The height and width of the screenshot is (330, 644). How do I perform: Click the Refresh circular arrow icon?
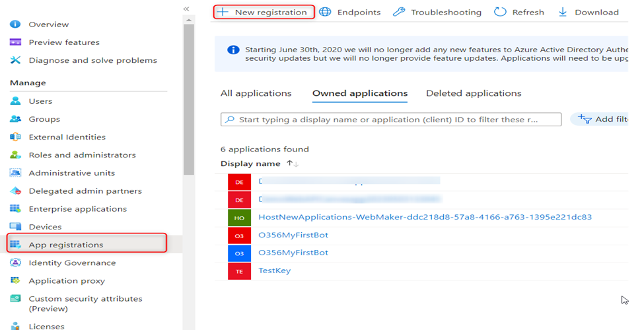click(500, 12)
